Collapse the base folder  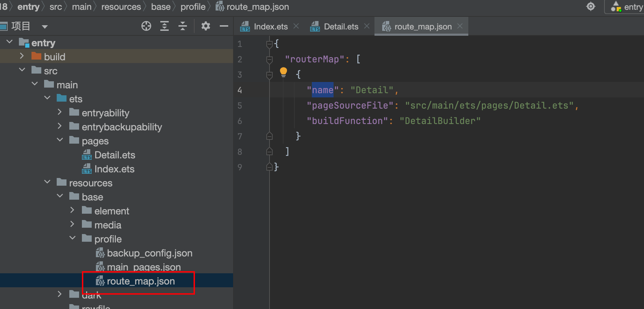(60, 196)
